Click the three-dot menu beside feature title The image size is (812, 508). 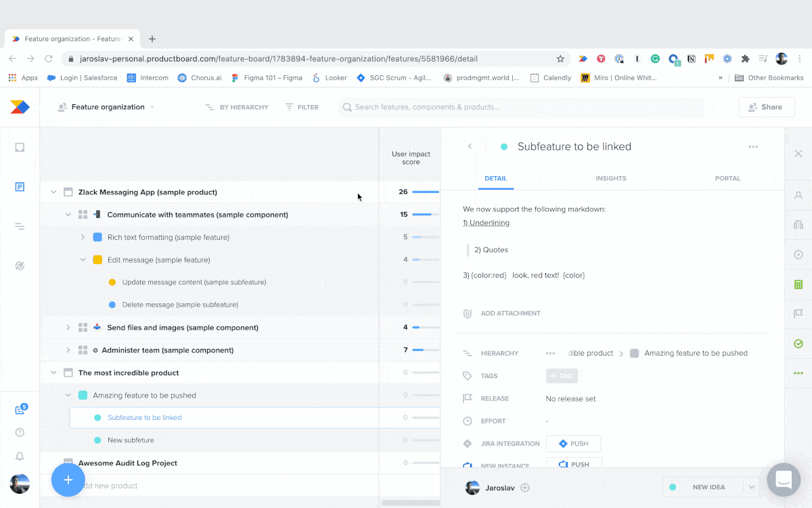click(x=753, y=147)
